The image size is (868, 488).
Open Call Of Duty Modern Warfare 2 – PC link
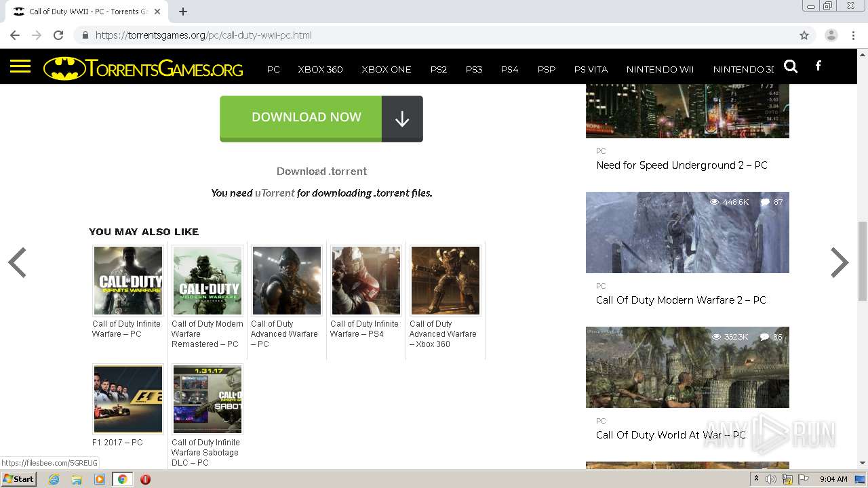(681, 300)
